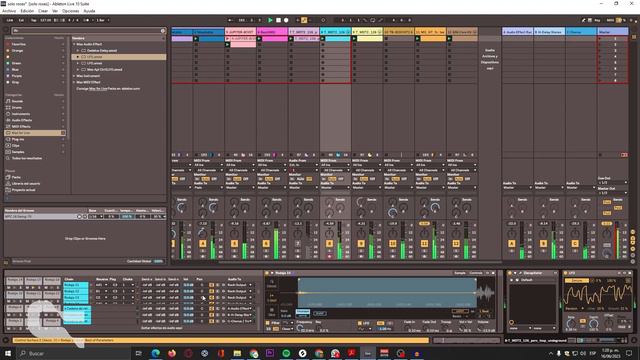Collapse the highlighted LFO.amxd item arrow
The height and width of the screenshot is (360, 640).
click(x=78, y=57)
